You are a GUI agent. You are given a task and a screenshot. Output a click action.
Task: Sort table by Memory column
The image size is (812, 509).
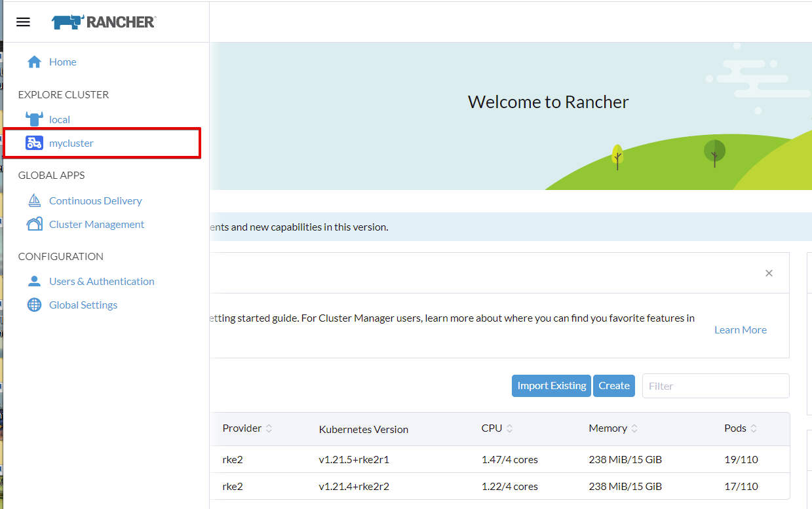pyautogui.click(x=613, y=428)
